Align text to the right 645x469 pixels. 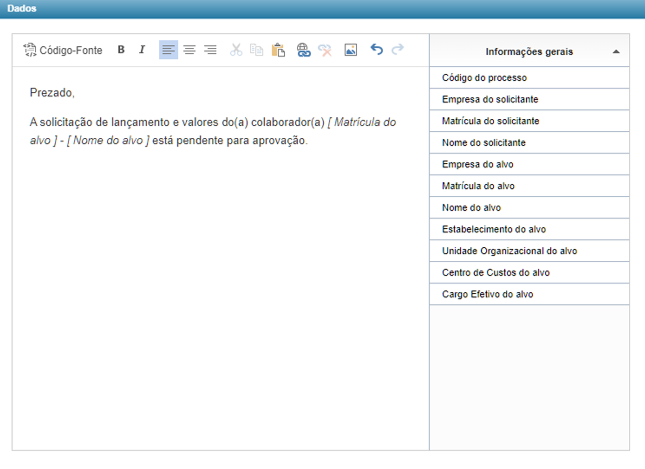pyautogui.click(x=210, y=50)
